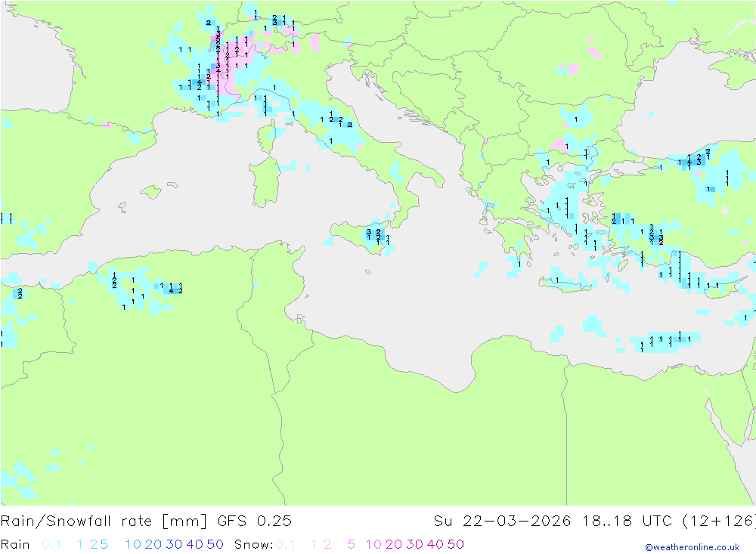Pick the Snow legend value 5

click(x=352, y=544)
